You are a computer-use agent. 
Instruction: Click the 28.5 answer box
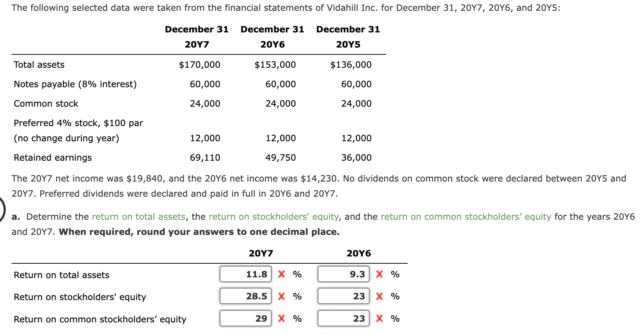click(245, 296)
